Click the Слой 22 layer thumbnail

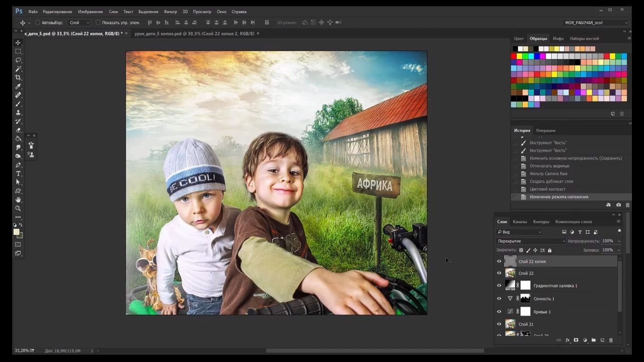click(x=510, y=273)
